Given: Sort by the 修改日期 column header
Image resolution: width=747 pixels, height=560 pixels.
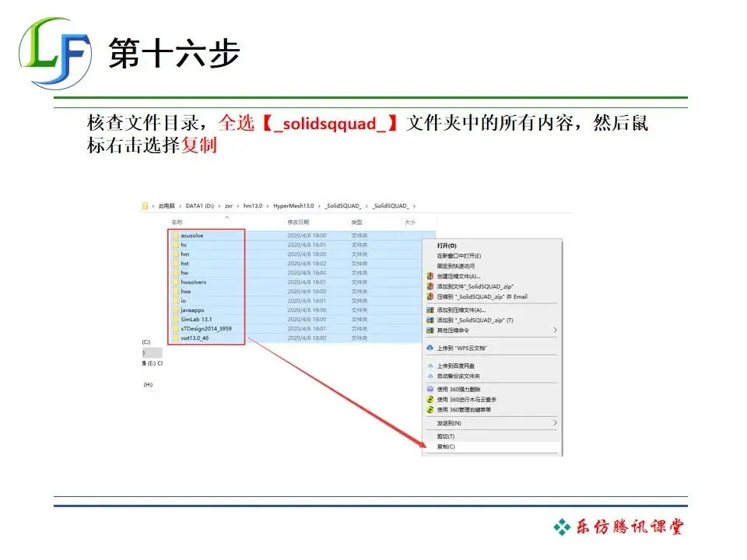Looking at the screenshot, I should (x=298, y=222).
